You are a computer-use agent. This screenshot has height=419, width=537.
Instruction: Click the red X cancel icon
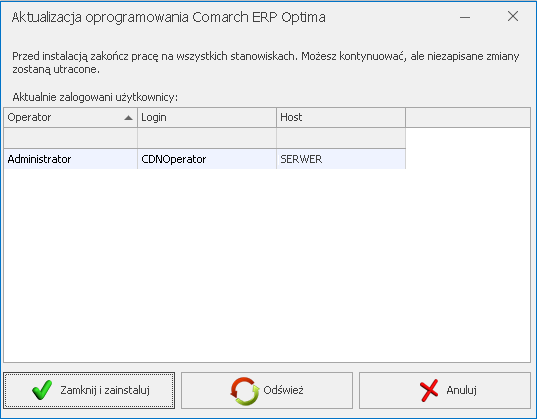tap(429, 390)
